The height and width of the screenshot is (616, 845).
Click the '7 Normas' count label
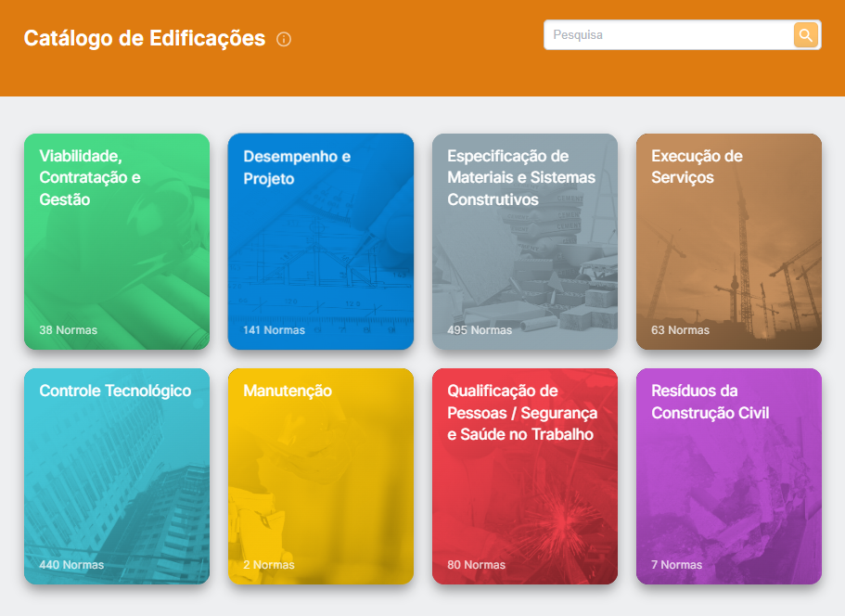(x=677, y=565)
